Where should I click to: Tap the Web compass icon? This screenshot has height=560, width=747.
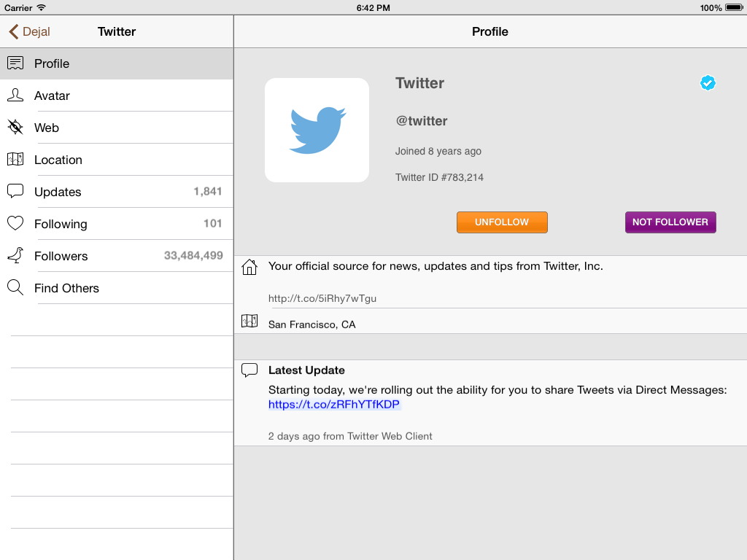point(15,127)
